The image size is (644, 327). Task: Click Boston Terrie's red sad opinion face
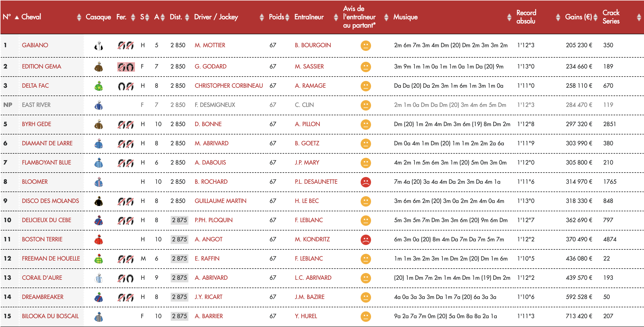point(366,240)
